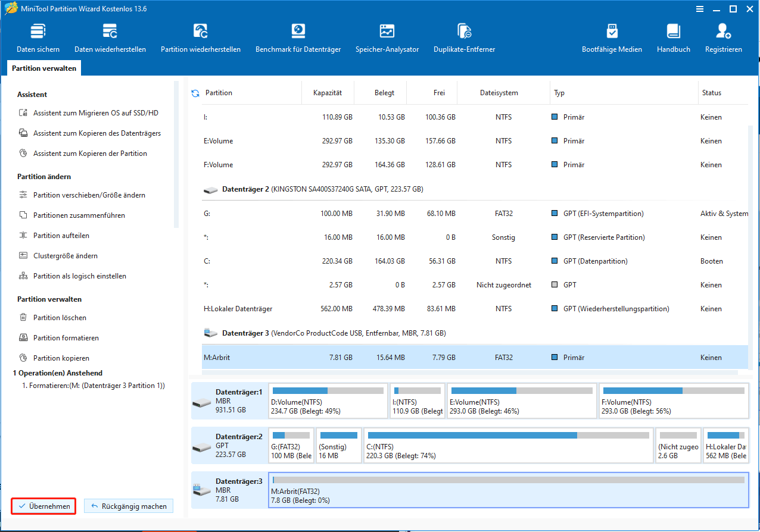Start Assistent zum Kopieren des Datenträgers
The height and width of the screenshot is (532, 760).
tap(90, 133)
